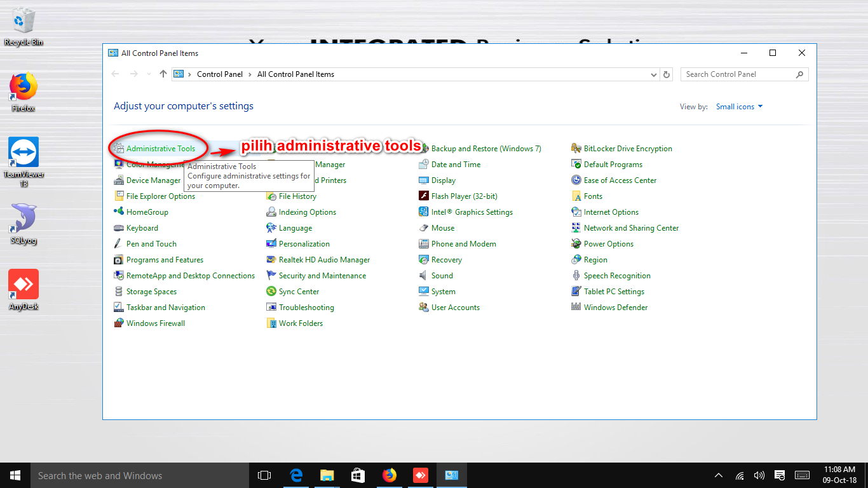Click the Intel Graphics Settings icon

tap(424, 212)
